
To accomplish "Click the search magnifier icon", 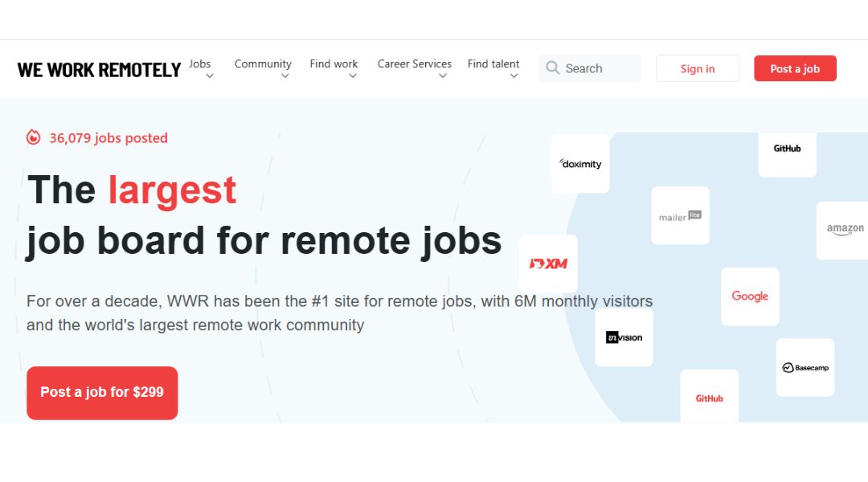I will tap(552, 67).
